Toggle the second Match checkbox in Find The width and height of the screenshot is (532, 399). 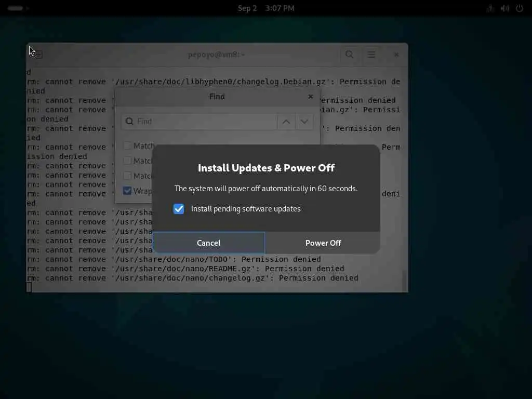point(127,161)
